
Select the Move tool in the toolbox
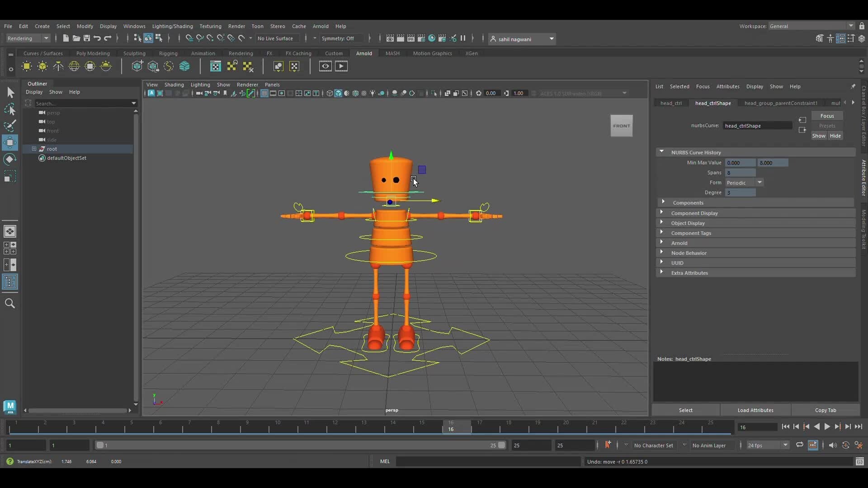[x=10, y=142]
